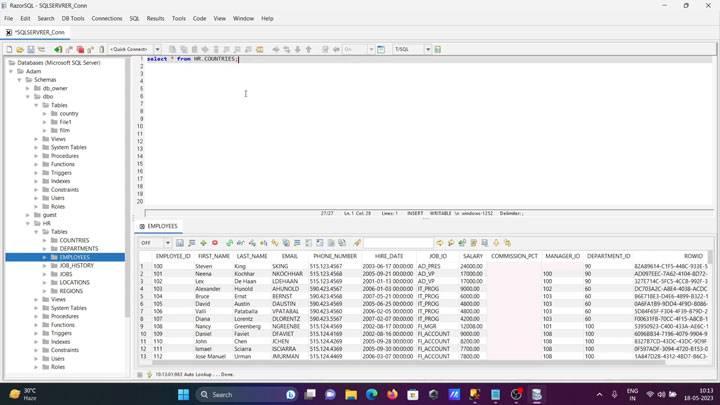Click the Save floppy disk toolbar icon
Image resolution: width=720 pixels, height=405 pixels.
point(31,49)
